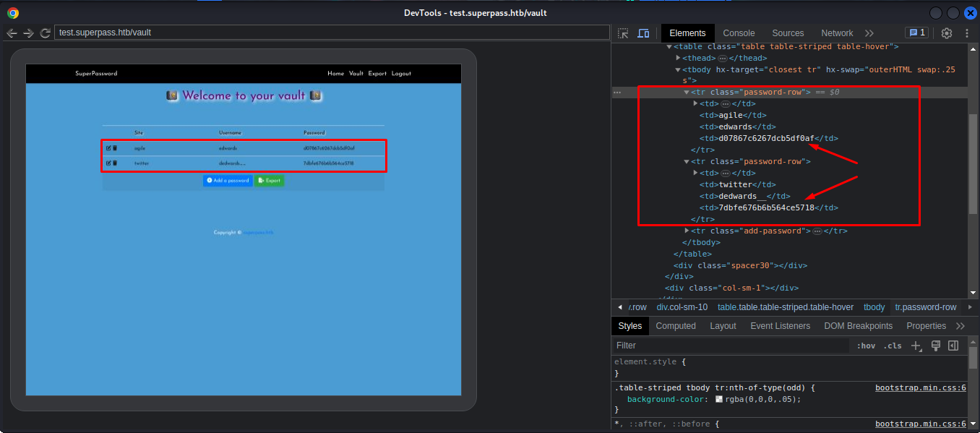Open DevTools settings gear
This screenshot has height=433, width=980.
pyautogui.click(x=946, y=33)
